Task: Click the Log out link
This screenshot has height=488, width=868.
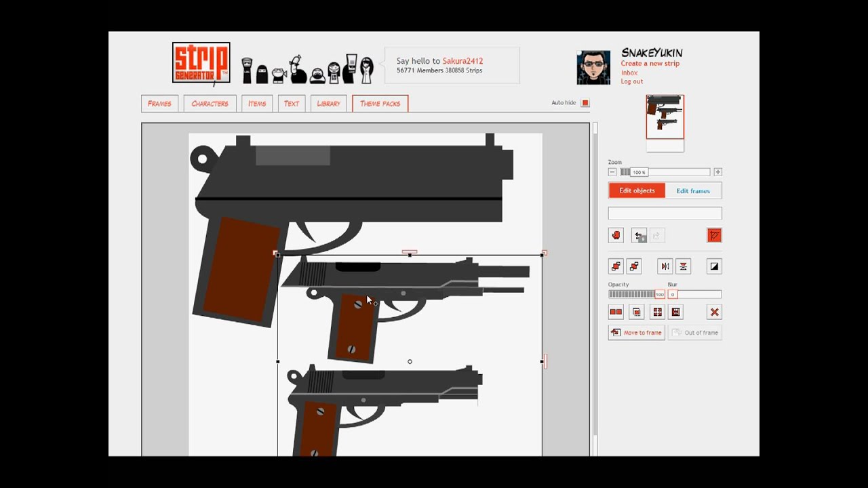Action: click(632, 81)
